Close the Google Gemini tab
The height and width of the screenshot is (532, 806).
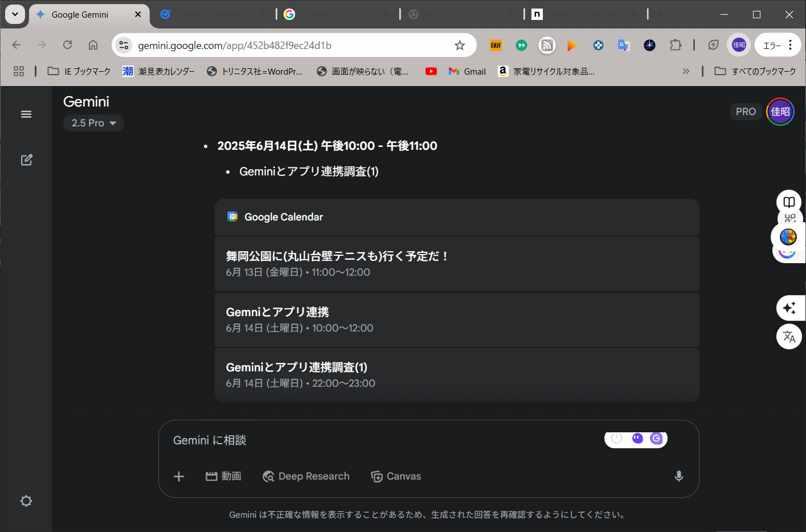[x=138, y=14]
